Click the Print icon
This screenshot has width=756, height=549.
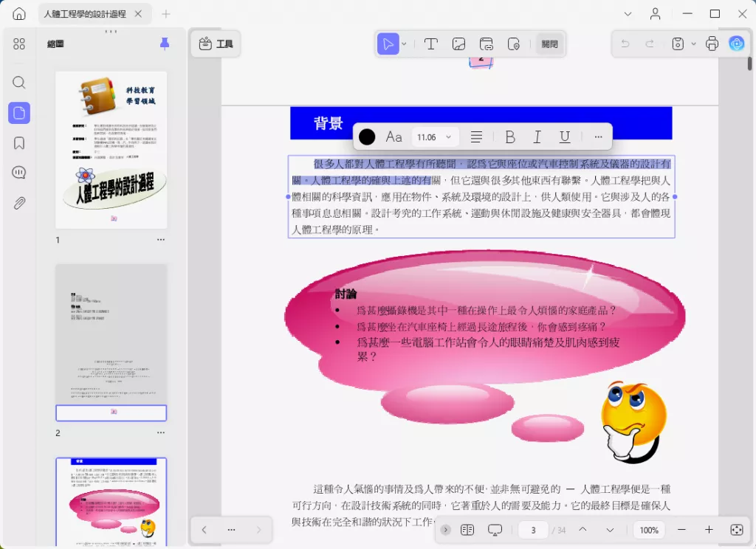click(711, 44)
